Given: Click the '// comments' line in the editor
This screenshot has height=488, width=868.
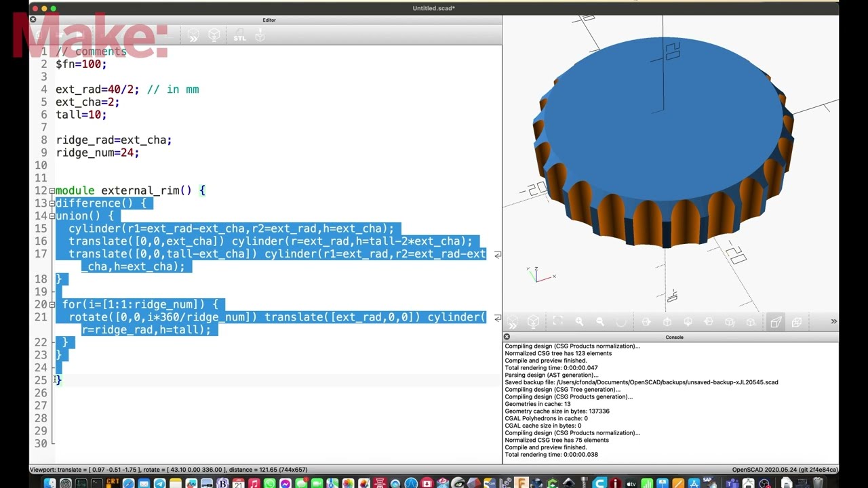Looking at the screenshot, I should click(91, 52).
